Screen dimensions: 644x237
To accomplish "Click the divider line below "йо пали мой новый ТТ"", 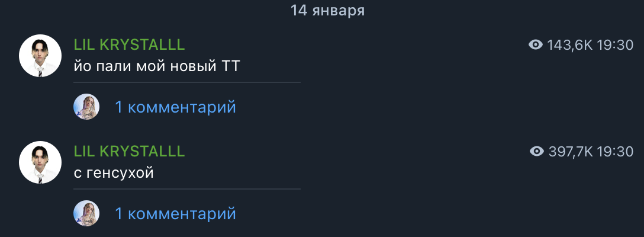I will click(x=187, y=82).
